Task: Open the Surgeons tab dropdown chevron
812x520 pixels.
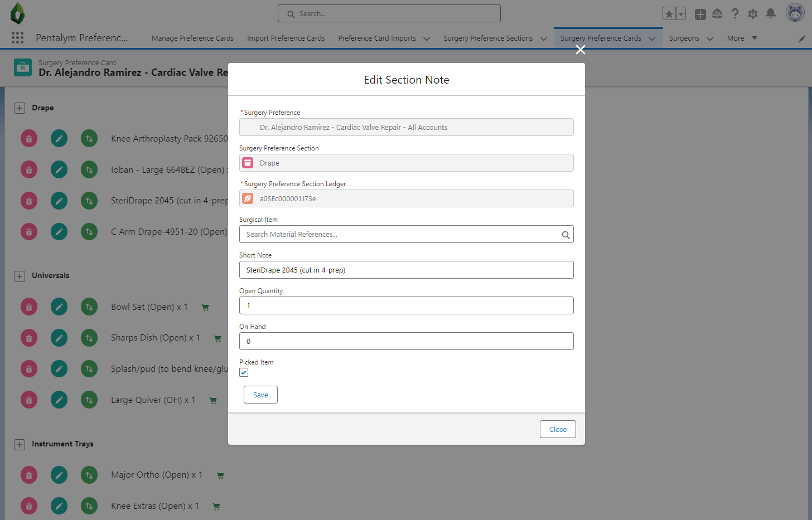Action: [x=710, y=39]
